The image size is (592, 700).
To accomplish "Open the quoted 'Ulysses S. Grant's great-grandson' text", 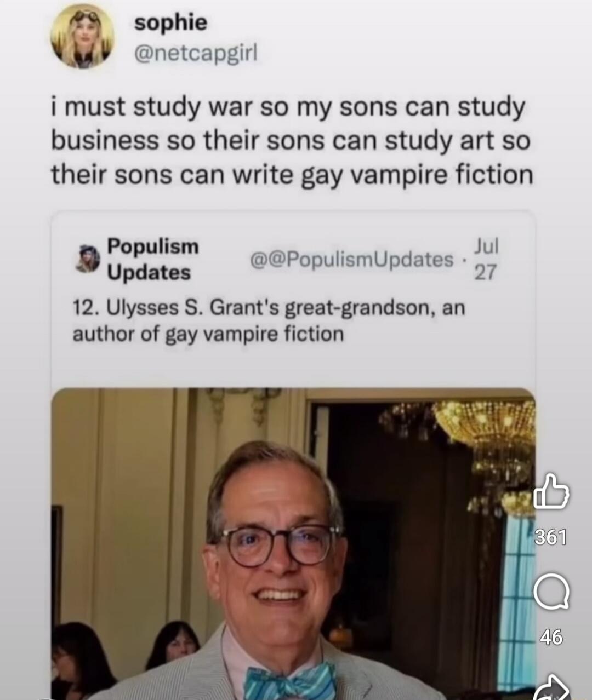I will (x=269, y=308).
